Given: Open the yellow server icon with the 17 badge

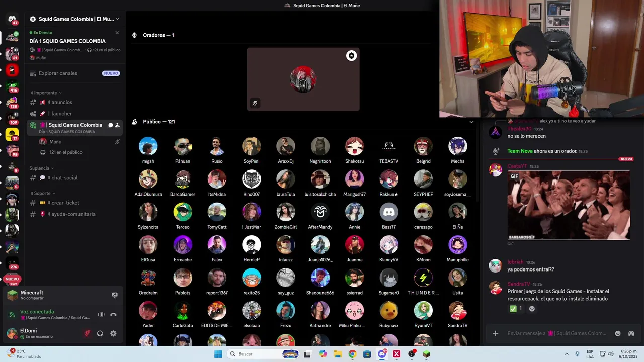Looking at the screenshot, I should 12,134.
